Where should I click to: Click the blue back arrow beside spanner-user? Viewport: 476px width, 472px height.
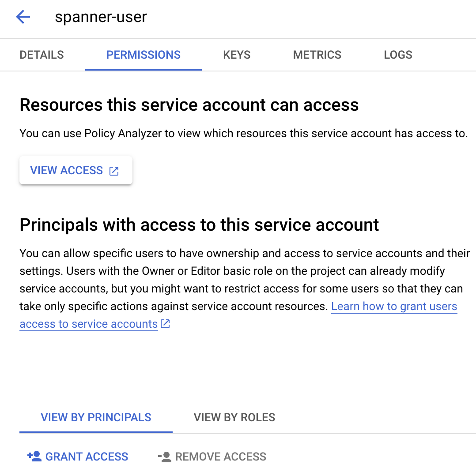[23, 17]
